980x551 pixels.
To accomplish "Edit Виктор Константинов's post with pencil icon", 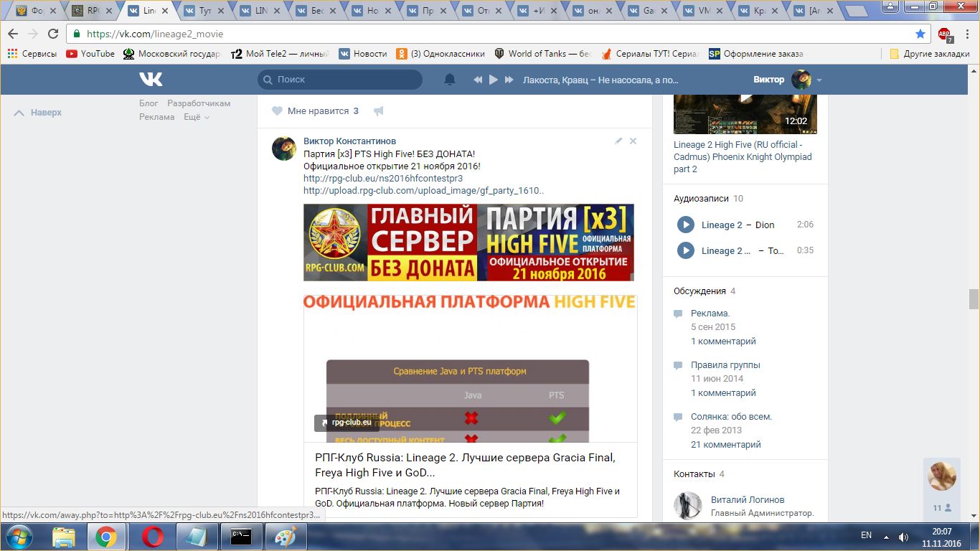I will [618, 141].
